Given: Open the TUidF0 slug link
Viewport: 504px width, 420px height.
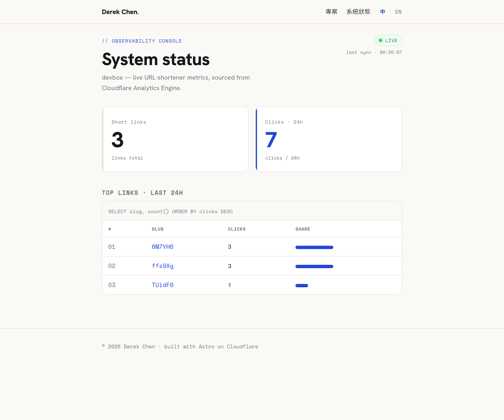Looking at the screenshot, I should pyautogui.click(x=163, y=285).
